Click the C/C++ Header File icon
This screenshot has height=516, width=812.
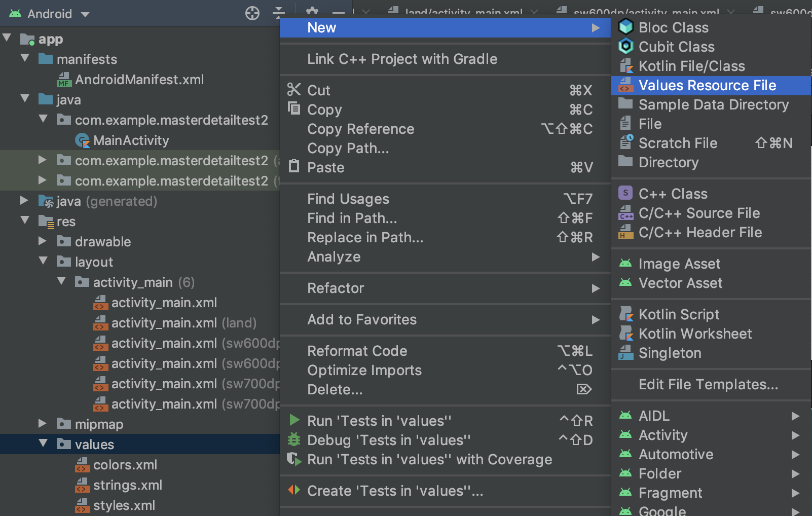point(626,232)
